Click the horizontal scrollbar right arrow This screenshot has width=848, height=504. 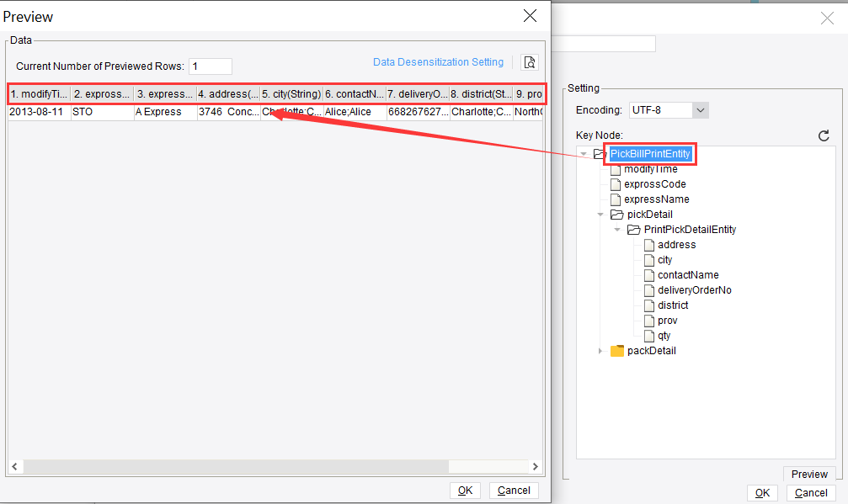pyautogui.click(x=536, y=466)
